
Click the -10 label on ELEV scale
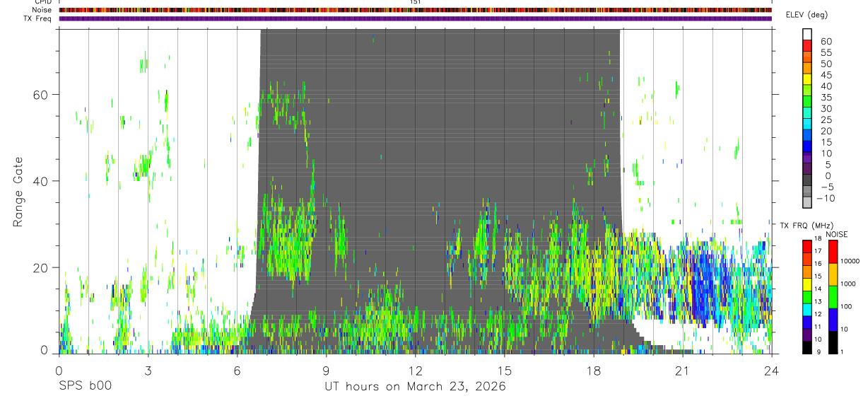coord(827,199)
